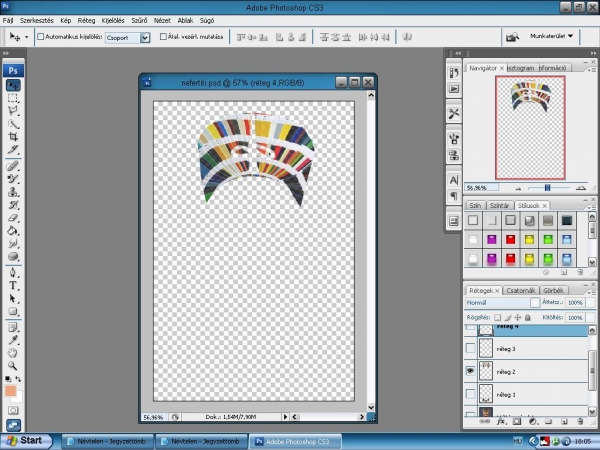Select the Type tool
The image size is (600, 450).
click(x=13, y=285)
